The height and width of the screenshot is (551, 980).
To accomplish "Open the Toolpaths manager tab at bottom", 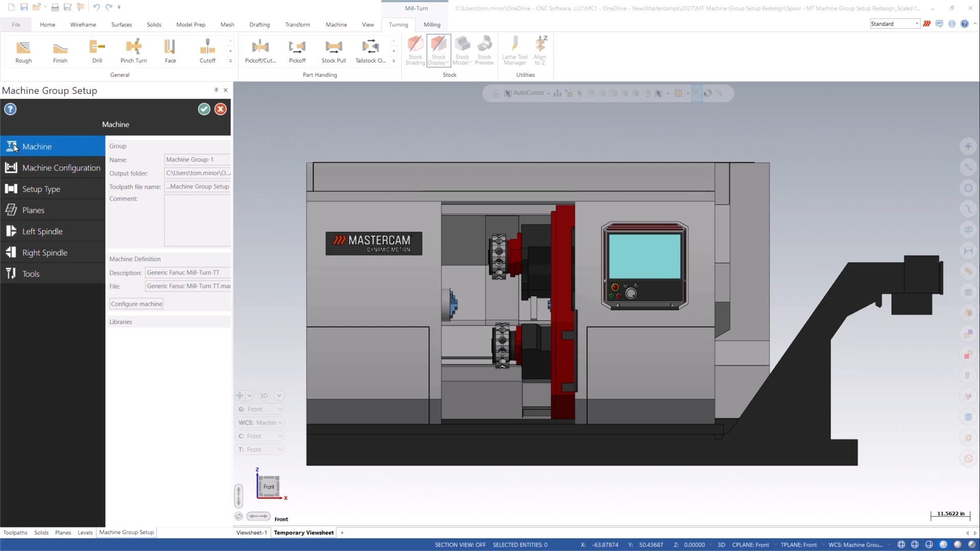I will pos(15,532).
